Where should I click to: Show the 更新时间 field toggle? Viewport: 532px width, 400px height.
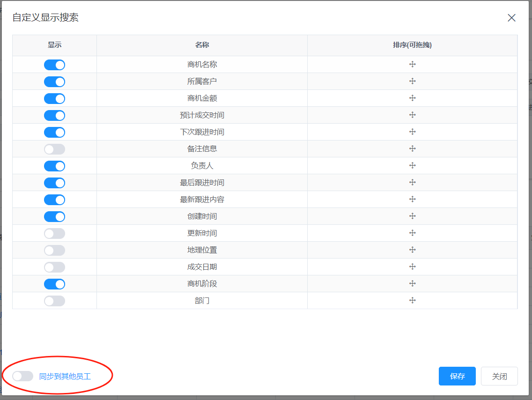[x=54, y=234]
